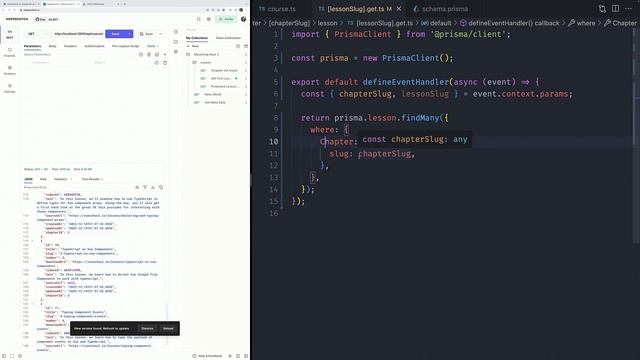Select My Collections tab
640x360 pixels.
pos(197,38)
